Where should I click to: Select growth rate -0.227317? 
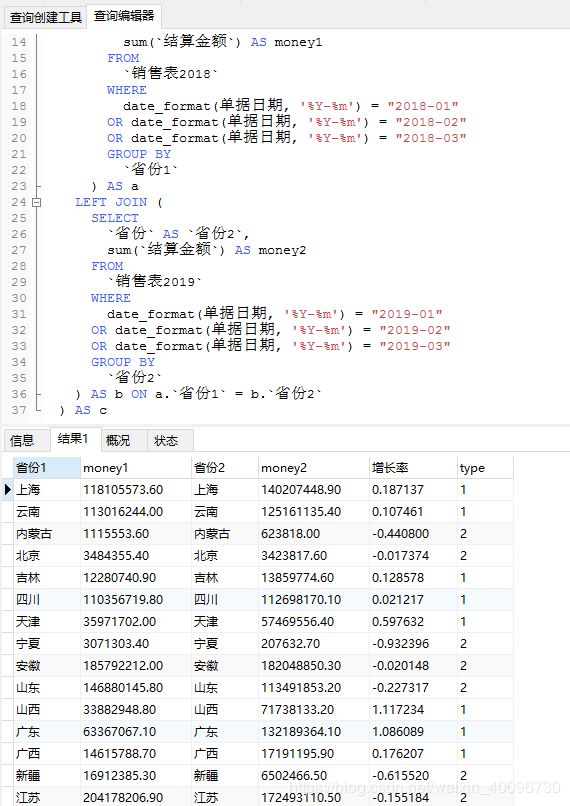click(x=413, y=688)
